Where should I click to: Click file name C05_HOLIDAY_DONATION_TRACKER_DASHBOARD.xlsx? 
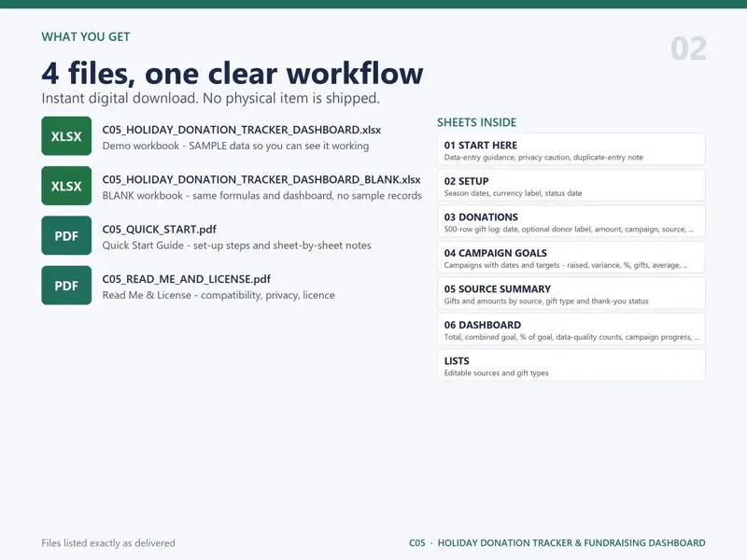pos(242,130)
